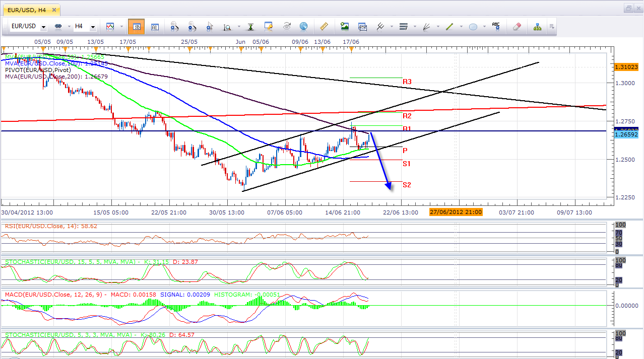Viewport: 644px width, 359px height.
Task: Click the R2 pivot level label
Action: click(x=407, y=116)
